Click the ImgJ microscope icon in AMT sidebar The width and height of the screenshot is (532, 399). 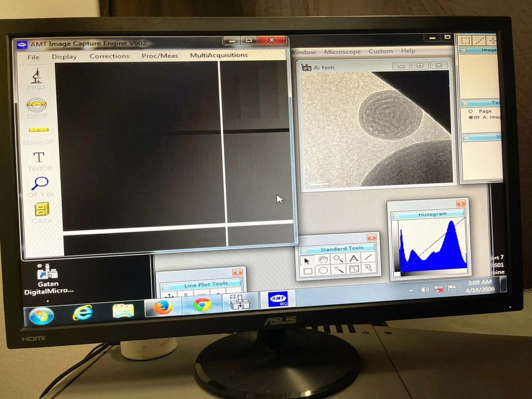(x=36, y=76)
